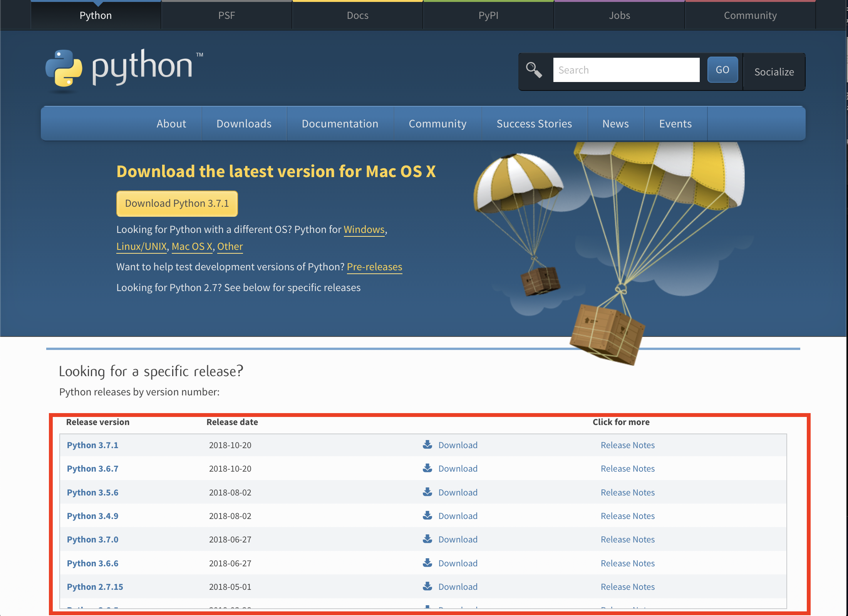This screenshot has width=848, height=616.
Task: Open the PyPI top tab
Action: [489, 15]
